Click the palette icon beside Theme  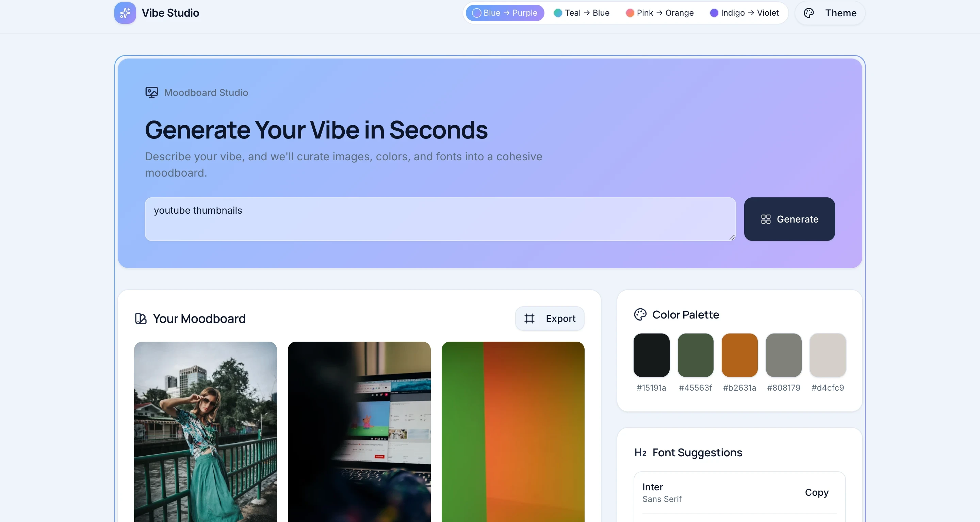click(x=808, y=13)
